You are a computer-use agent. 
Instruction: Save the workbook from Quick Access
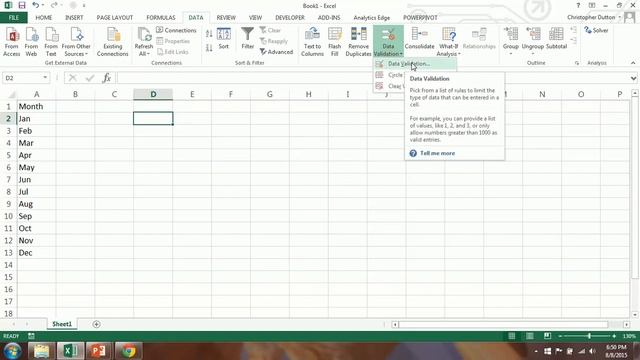click(x=22, y=6)
